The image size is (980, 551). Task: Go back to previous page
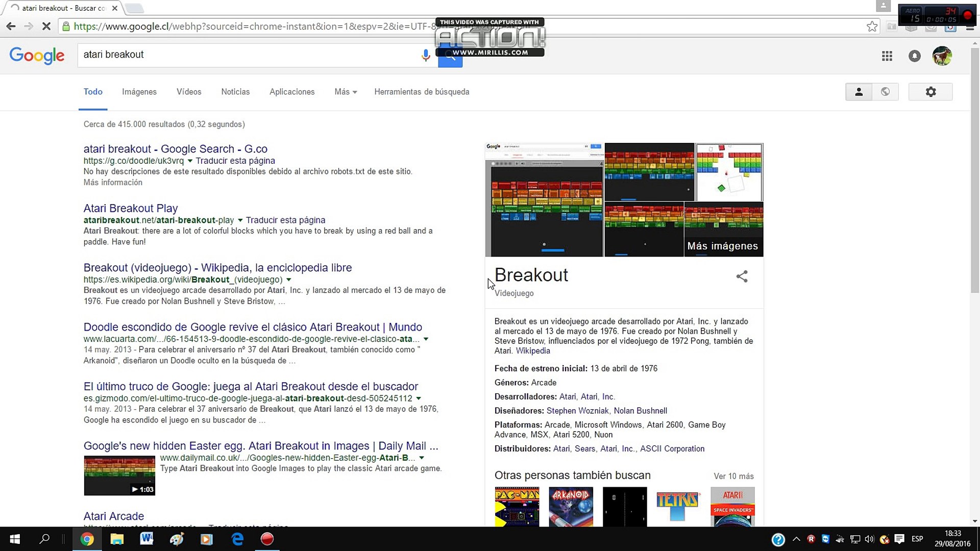(11, 27)
